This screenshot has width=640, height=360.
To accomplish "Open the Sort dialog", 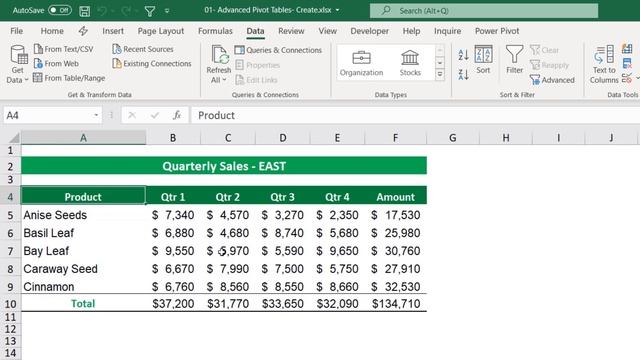I will pyautogui.click(x=483, y=60).
